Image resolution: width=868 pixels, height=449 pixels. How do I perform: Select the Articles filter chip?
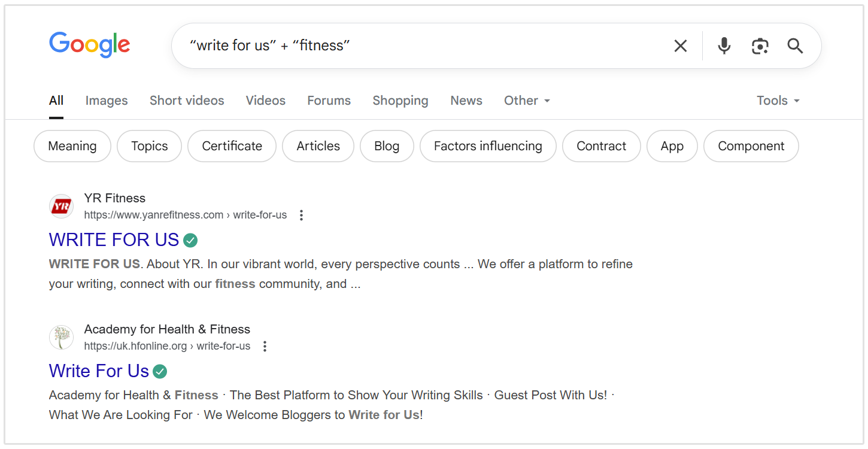pyautogui.click(x=318, y=145)
